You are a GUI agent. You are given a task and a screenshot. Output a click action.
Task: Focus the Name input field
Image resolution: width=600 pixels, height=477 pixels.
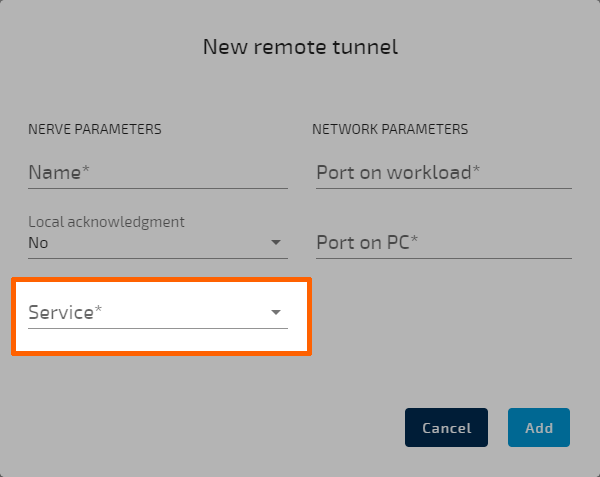click(157, 172)
